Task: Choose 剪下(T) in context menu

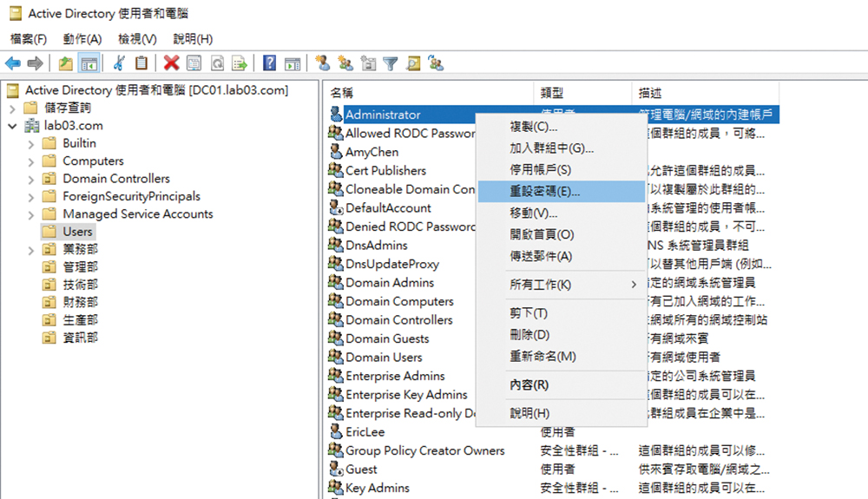Action: click(562, 313)
